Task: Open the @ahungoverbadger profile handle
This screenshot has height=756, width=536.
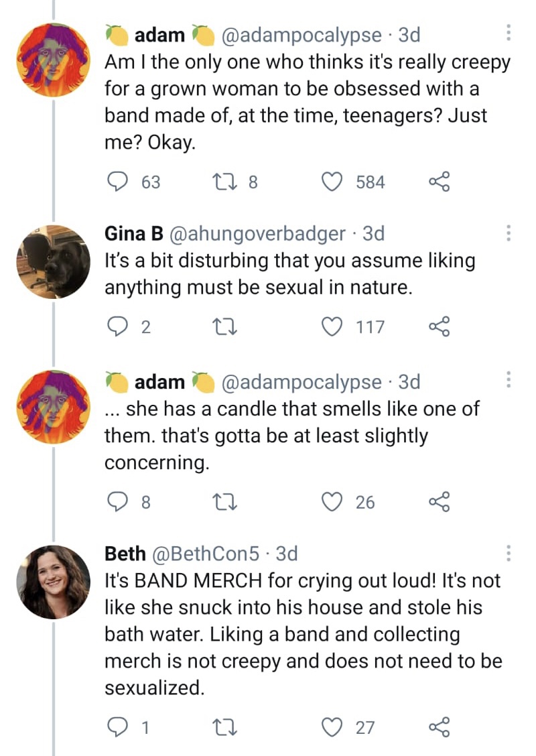Action: 259,233
